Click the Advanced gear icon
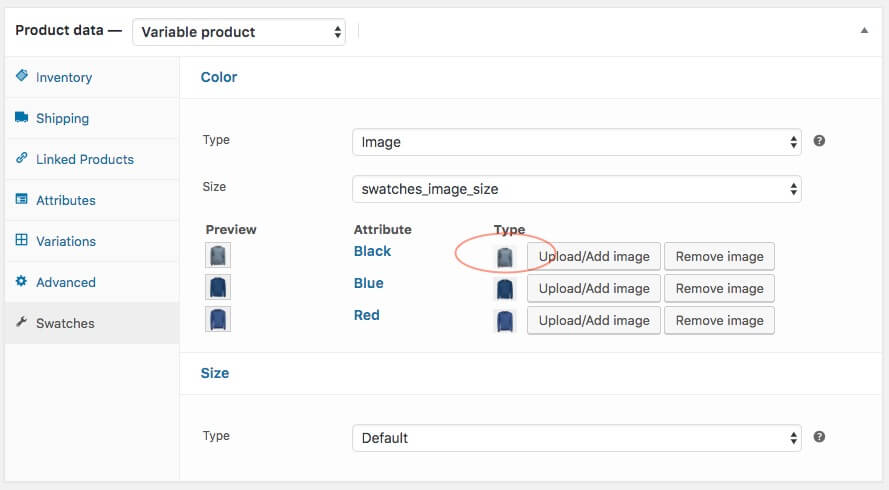 click(22, 282)
